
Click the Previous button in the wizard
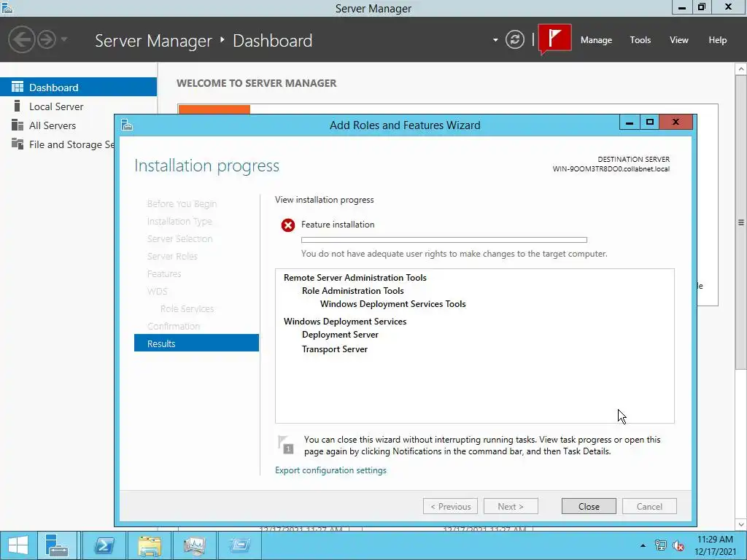coord(450,506)
